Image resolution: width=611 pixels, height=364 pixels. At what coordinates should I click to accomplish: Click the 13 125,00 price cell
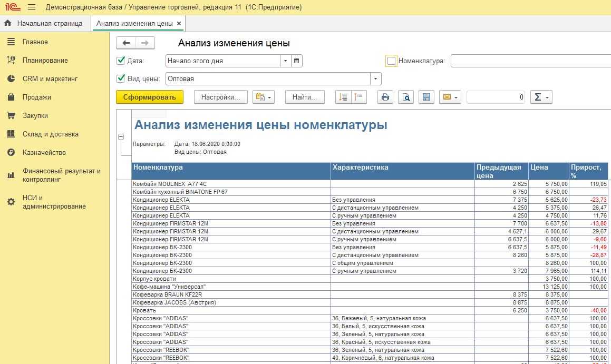pos(548,287)
